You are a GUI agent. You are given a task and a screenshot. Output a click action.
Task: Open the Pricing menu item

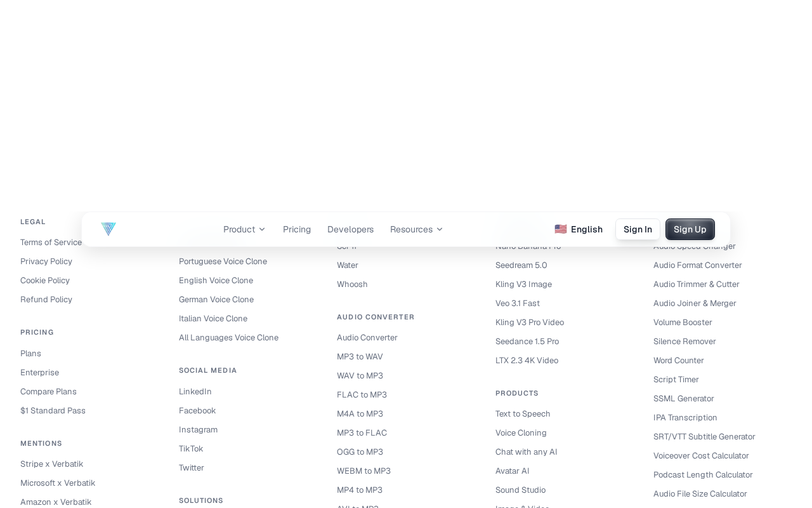[x=297, y=229]
